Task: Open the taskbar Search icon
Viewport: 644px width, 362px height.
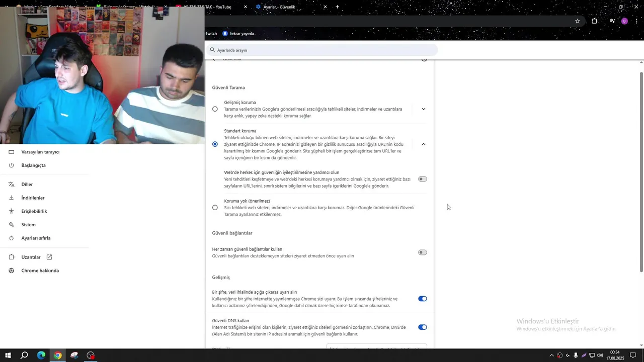Action: click(24, 355)
